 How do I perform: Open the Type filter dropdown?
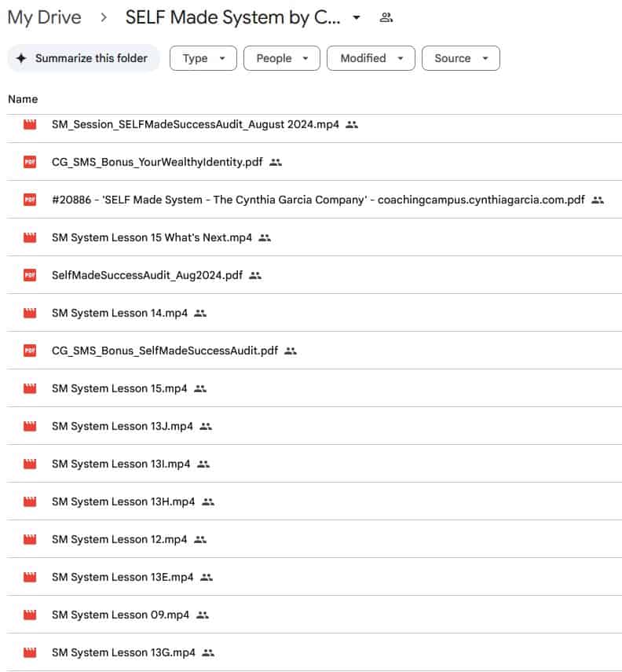point(203,58)
